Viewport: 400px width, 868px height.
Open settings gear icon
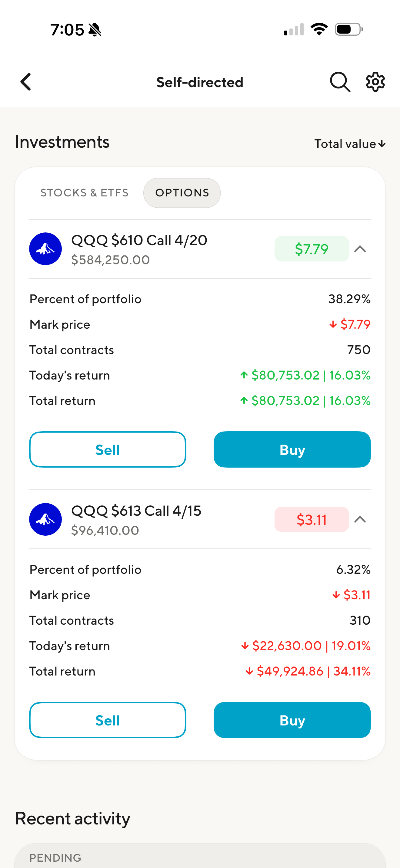[375, 82]
